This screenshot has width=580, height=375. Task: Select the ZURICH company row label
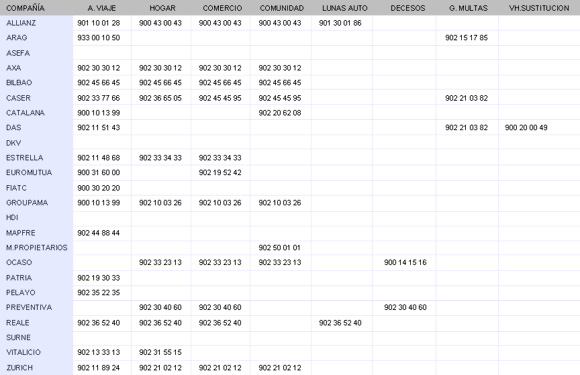pyautogui.click(x=20, y=368)
